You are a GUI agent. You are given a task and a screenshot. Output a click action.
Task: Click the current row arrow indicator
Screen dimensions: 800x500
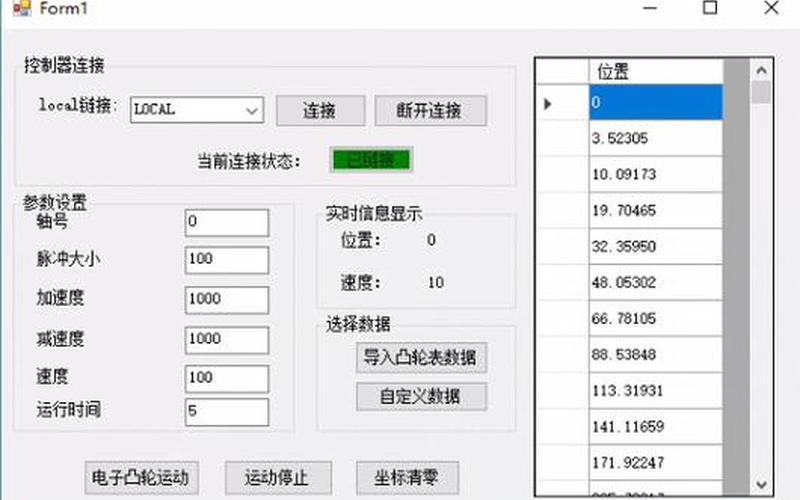547,104
